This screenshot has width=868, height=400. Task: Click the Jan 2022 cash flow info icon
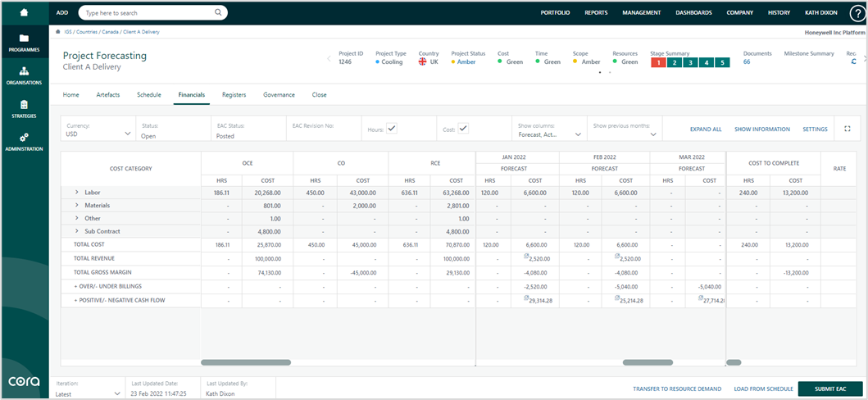526,298
